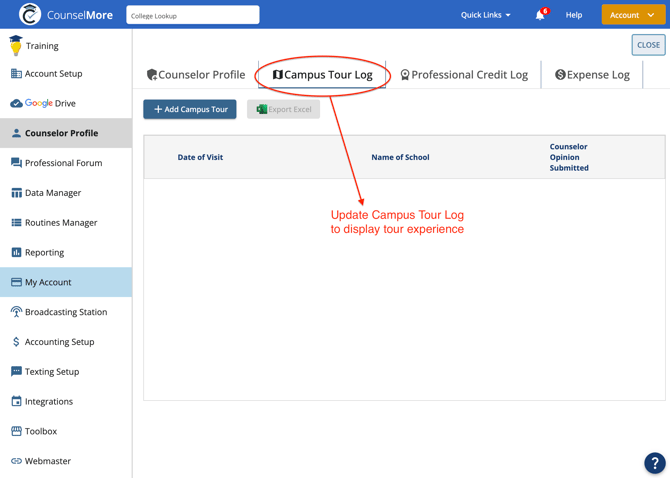Click the College Lookup search field
Viewport: 670px width, 478px height.
point(193,15)
